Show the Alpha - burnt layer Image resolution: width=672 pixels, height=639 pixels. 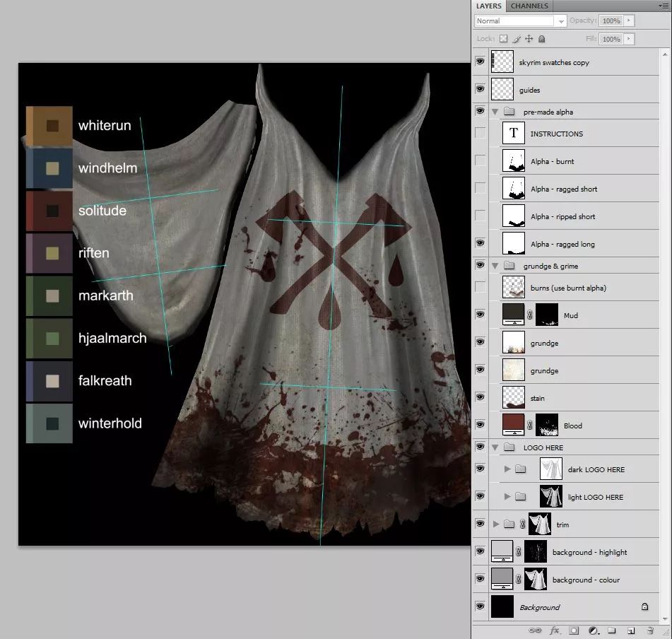point(480,160)
